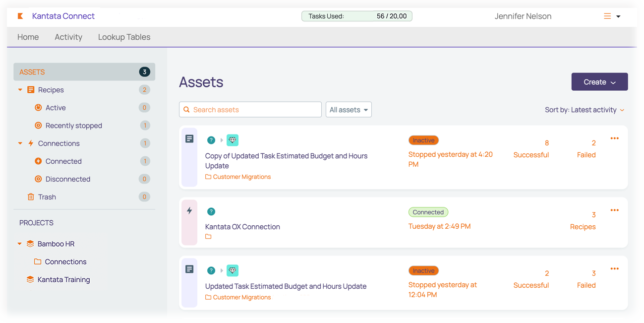Open the All assets filter dropdown
644x323 pixels.
pyautogui.click(x=349, y=110)
